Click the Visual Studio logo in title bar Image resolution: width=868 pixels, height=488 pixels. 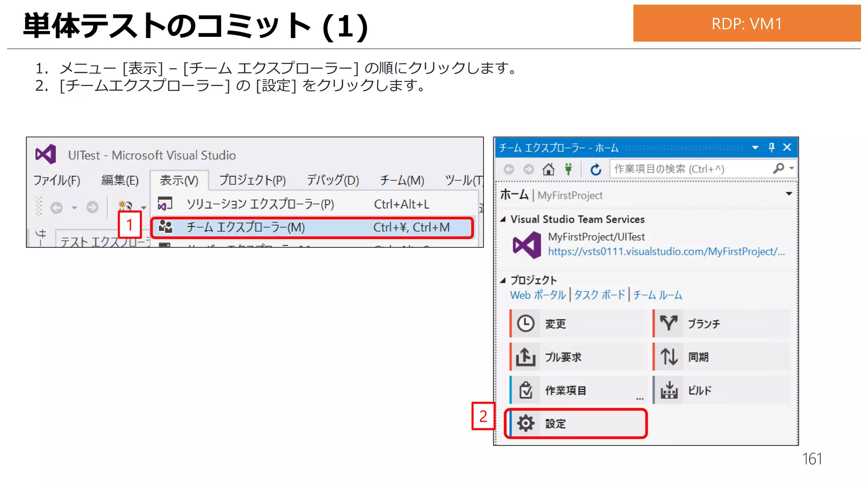coord(46,154)
